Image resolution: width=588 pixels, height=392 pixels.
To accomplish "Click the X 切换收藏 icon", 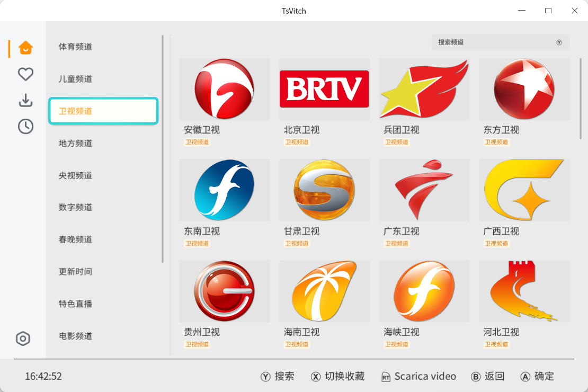I will pyautogui.click(x=315, y=376).
